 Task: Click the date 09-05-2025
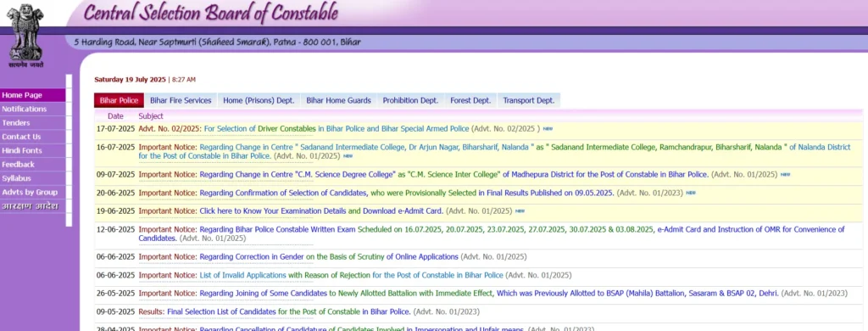click(115, 311)
